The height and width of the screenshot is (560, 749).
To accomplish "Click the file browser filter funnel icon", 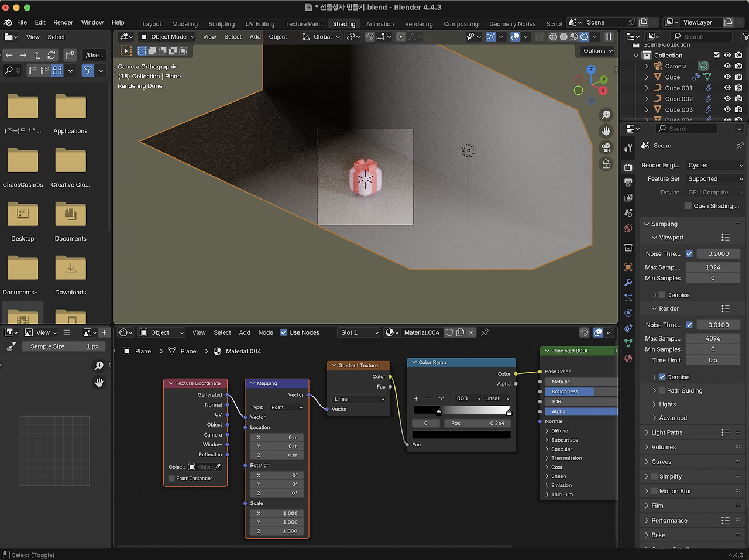I will click(x=88, y=70).
